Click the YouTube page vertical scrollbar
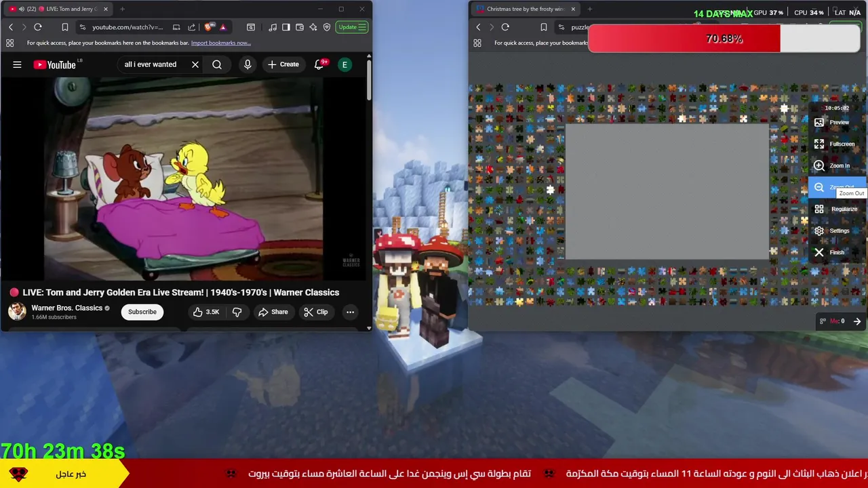The width and height of the screenshot is (868, 488). pos(369,81)
